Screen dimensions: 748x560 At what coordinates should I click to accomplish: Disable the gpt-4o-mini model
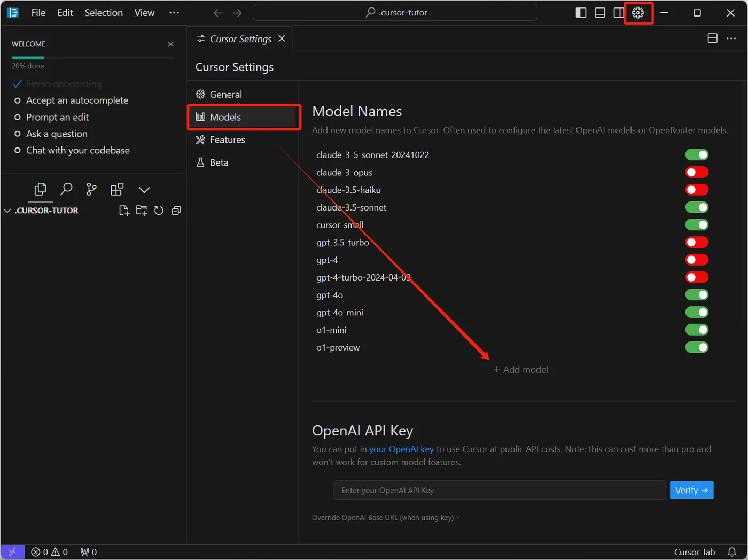click(x=697, y=313)
